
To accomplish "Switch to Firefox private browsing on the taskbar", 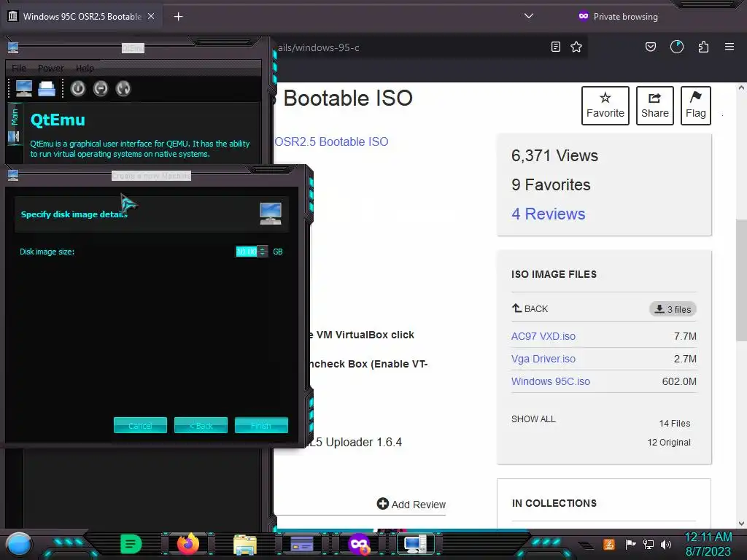I will 359,544.
